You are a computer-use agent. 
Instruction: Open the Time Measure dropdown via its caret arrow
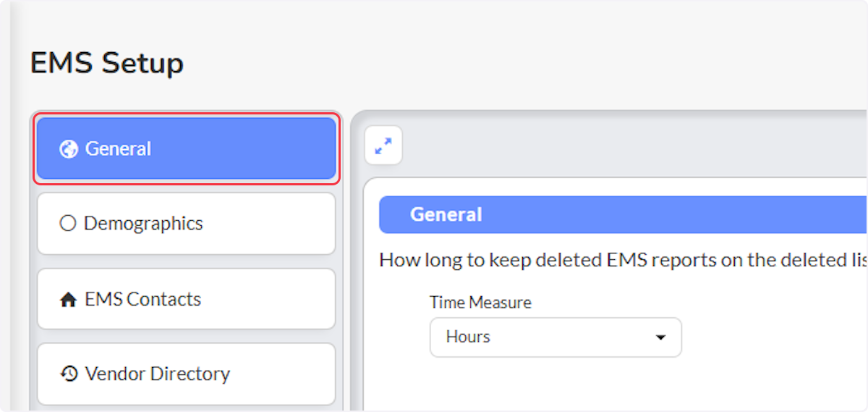pyautogui.click(x=660, y=337)
